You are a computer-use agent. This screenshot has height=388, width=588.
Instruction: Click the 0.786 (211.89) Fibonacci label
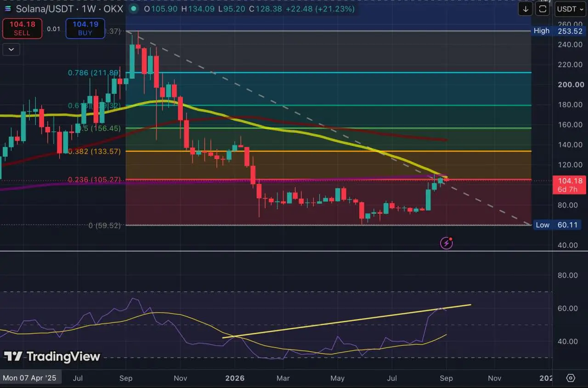(94, 73)
